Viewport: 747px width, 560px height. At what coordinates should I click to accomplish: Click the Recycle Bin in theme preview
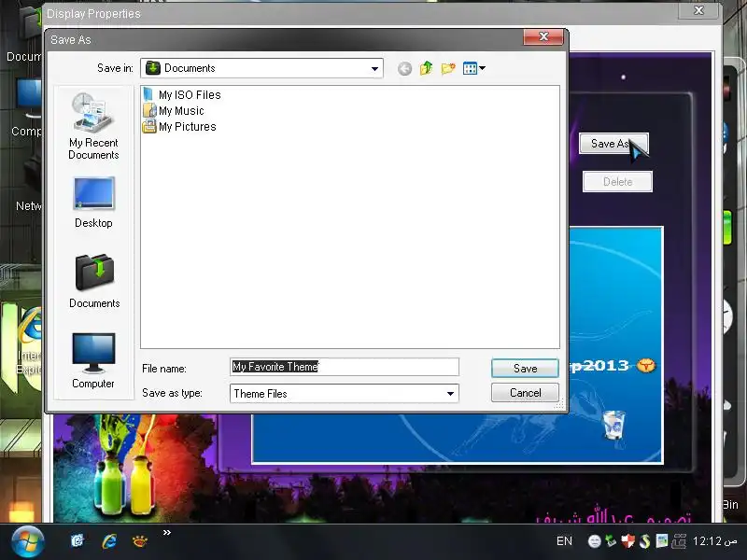613,425
